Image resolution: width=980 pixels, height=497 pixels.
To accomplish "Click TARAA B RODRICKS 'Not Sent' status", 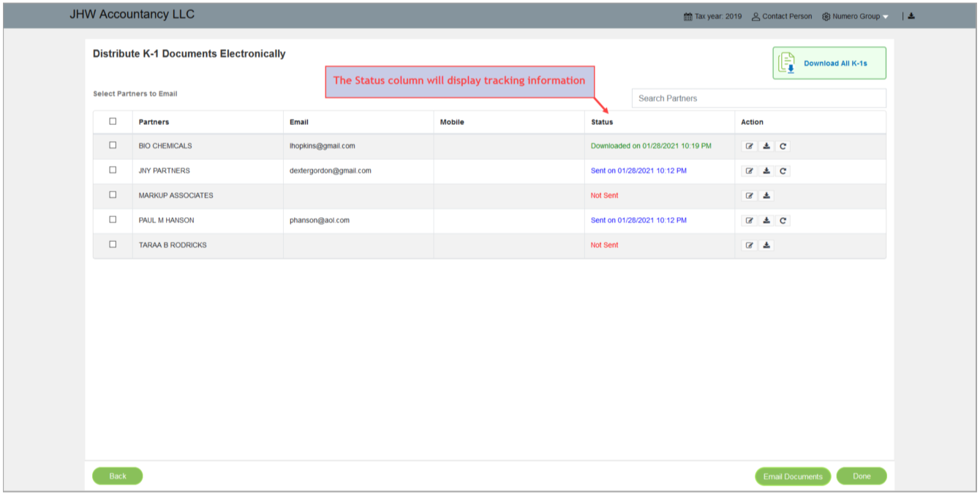I will pos(604,245).
